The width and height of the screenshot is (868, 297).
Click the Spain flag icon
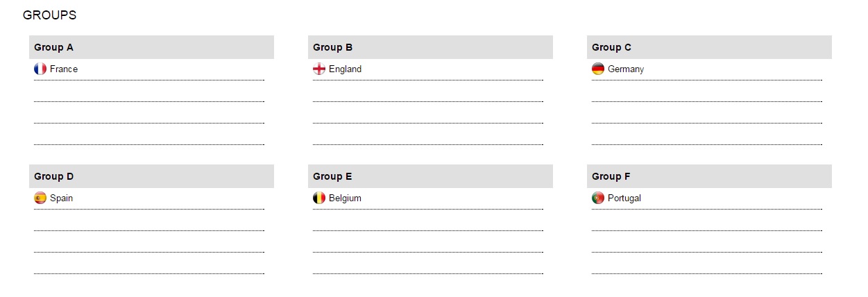tap(40, 198)
